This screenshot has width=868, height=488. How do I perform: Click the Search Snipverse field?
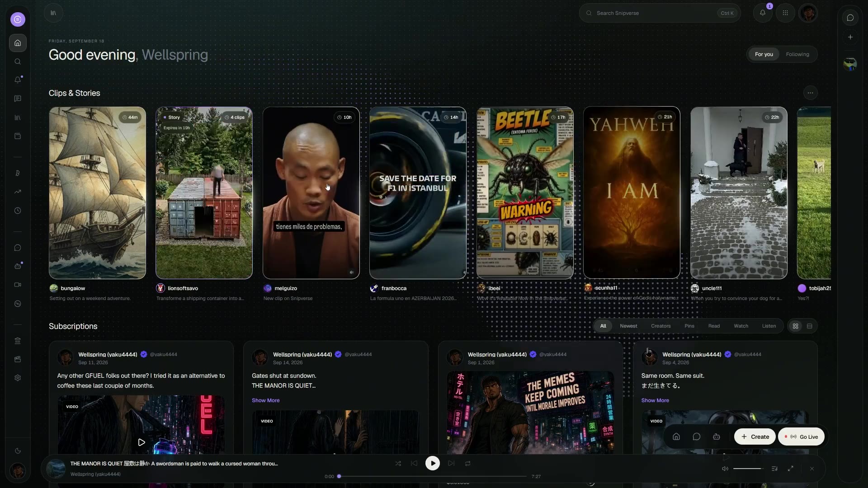click(x=660, y=13)
